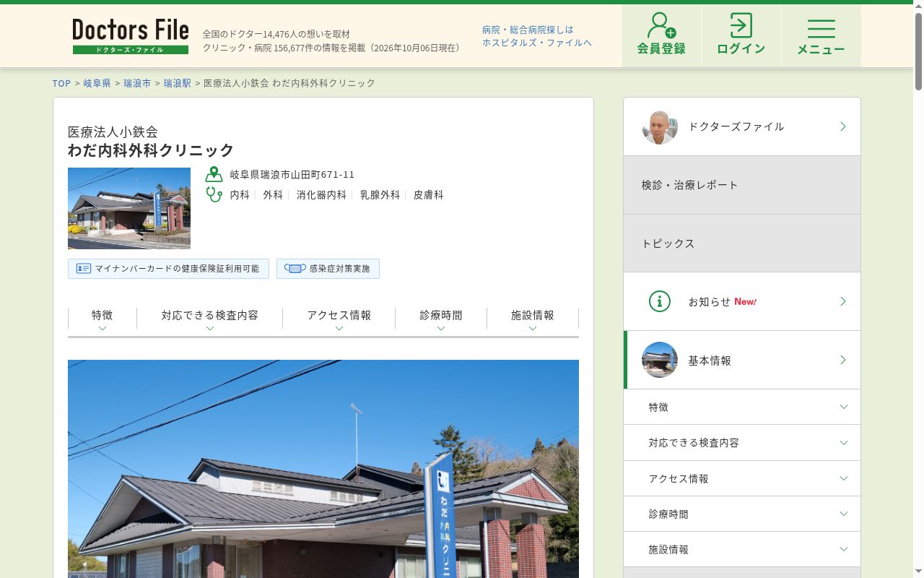Click the Doctors File logo
The height and width of the screenshot is (578, 924).
pos(131,36)
